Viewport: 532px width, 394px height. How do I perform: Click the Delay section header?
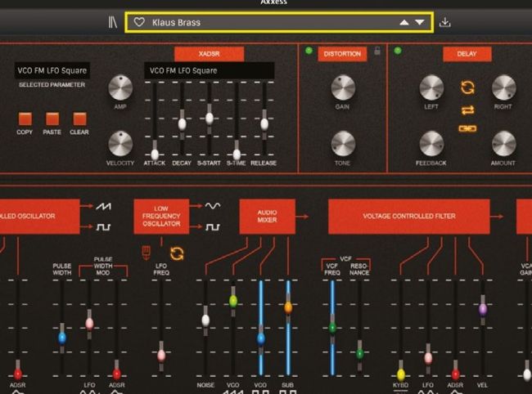point(467,54)
